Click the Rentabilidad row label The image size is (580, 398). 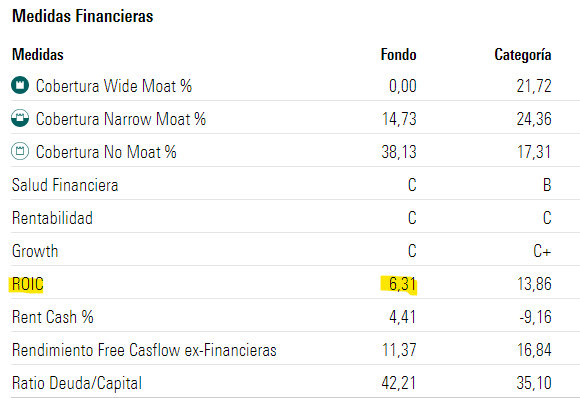click(x=52, y=218)
